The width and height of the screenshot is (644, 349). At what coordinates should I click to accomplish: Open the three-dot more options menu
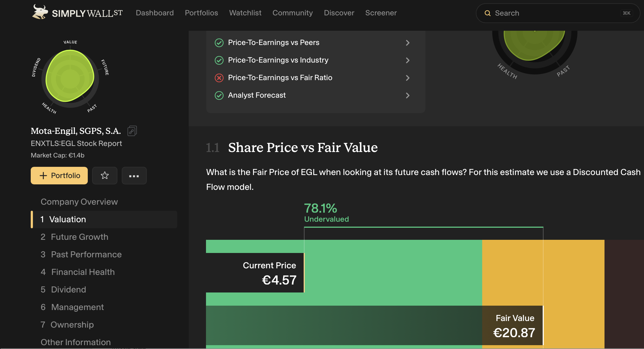pos(134,176)
